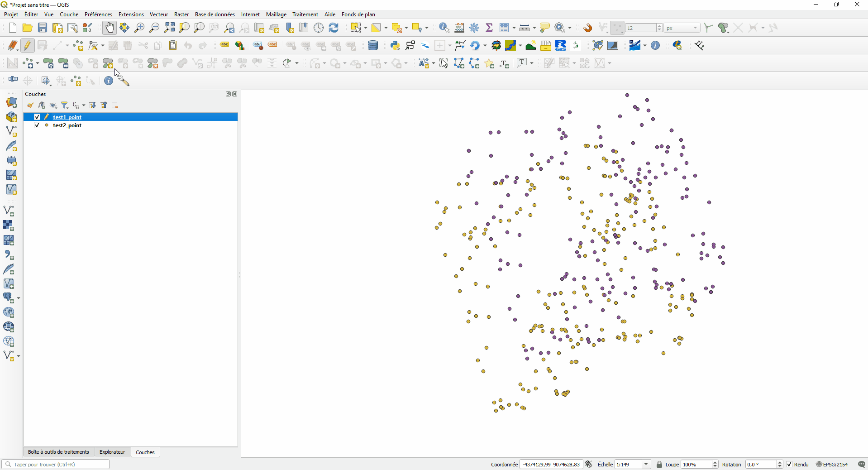Open the Field Calculator
868x470 pixels.
pos(459,28)
